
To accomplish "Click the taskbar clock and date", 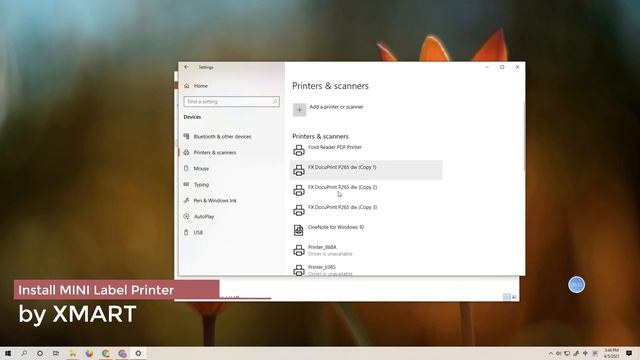I will click(611, 353).
